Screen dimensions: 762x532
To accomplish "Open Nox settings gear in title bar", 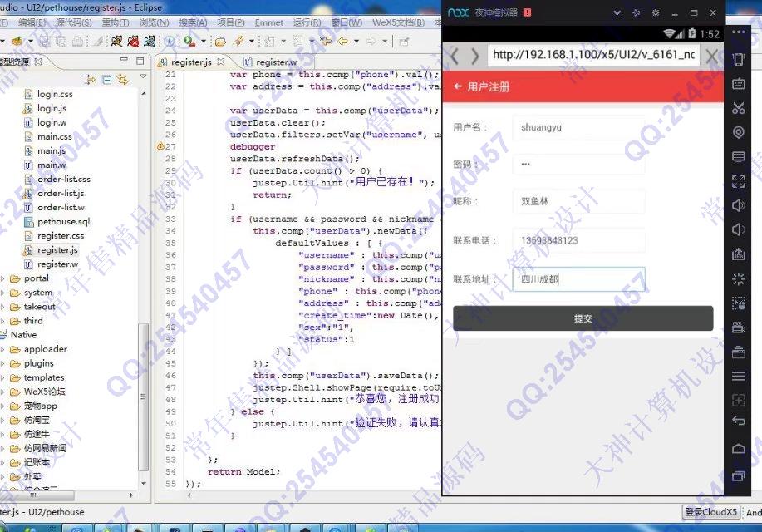I will pos(656,13).
